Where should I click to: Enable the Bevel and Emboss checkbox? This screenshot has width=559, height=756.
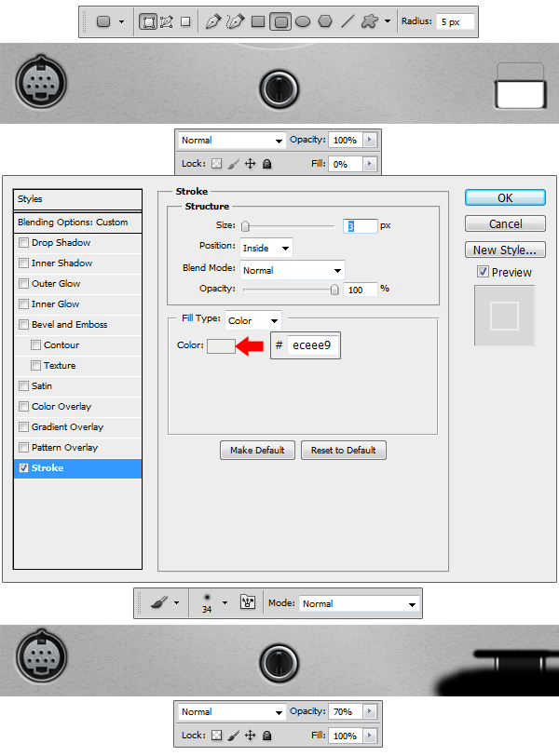pyautogui.click(x=23, y=325)
